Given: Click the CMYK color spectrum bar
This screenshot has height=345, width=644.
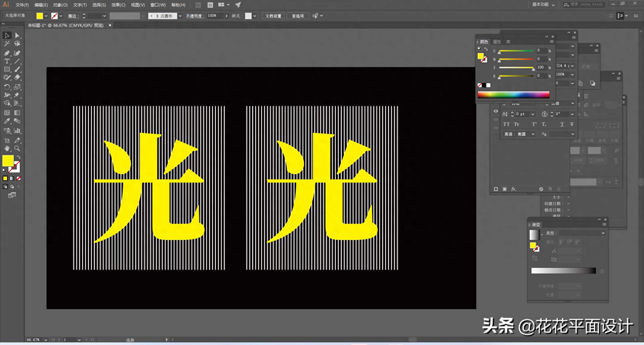Looking at the screenshot, I should [x=513, y=95].
